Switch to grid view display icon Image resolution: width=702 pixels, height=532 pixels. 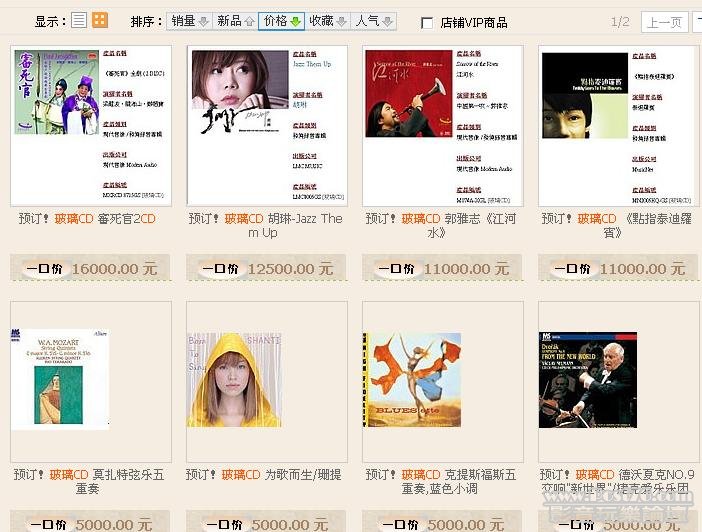point(100,20)
